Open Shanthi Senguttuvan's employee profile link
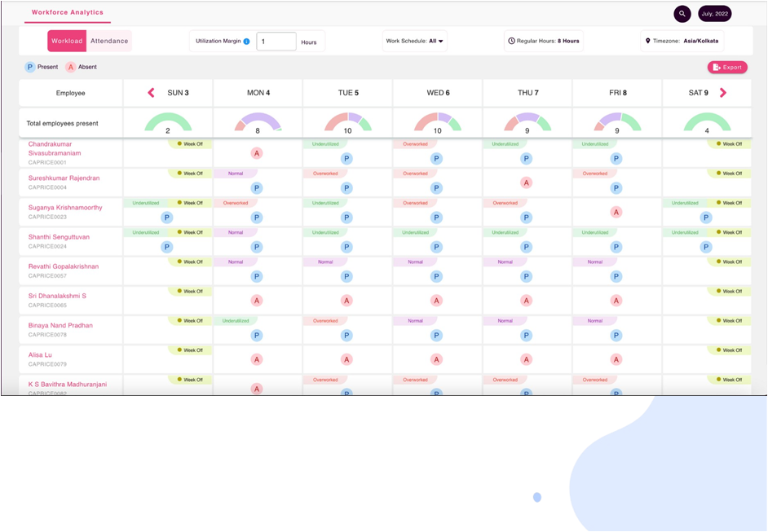The width and height of the screenshot is (768, 532). (59, 237)
